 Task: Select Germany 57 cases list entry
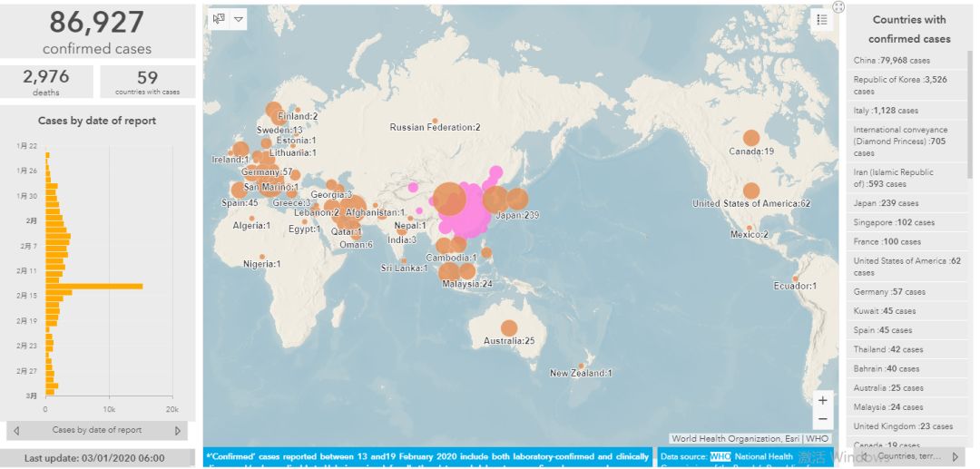click(x=906, y=291)
